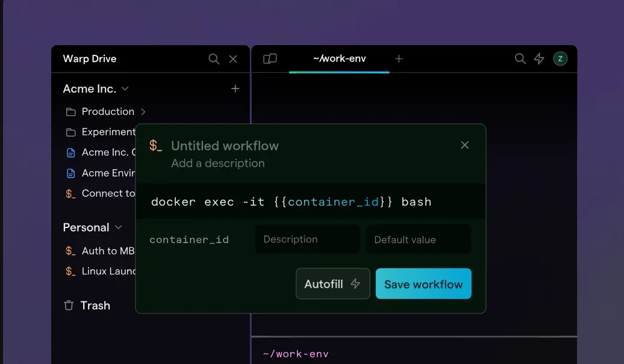Click the container_id Description field
Image resolution: width=624 pixels, height=364 pixels.
(x=307, y=239)
